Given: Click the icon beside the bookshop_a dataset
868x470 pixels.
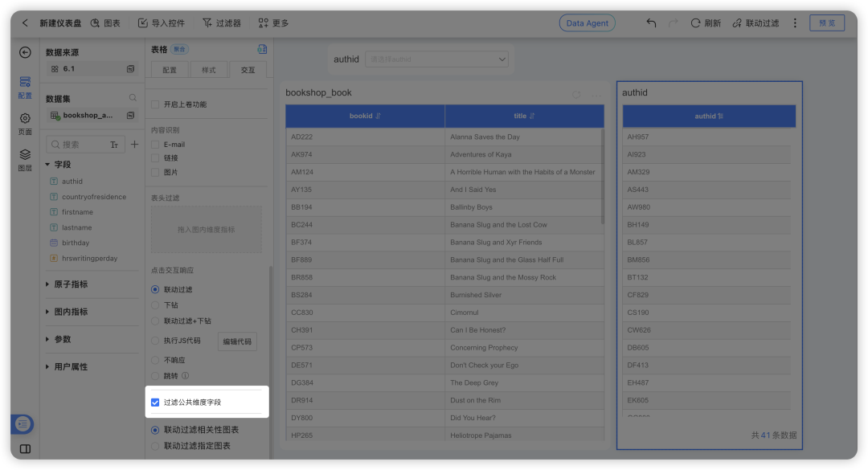Looking at the screenshot, I should click(131, 115).
